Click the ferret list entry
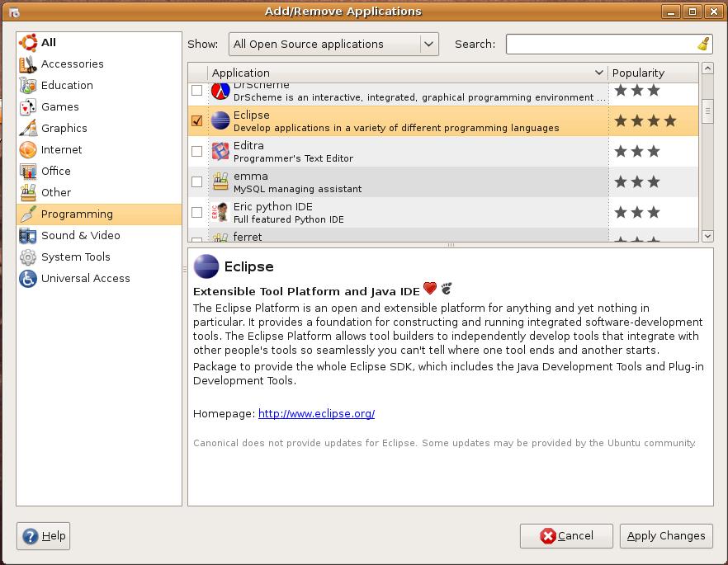The width and height of the screenshot is (728, 565). [x=443, y=236]
